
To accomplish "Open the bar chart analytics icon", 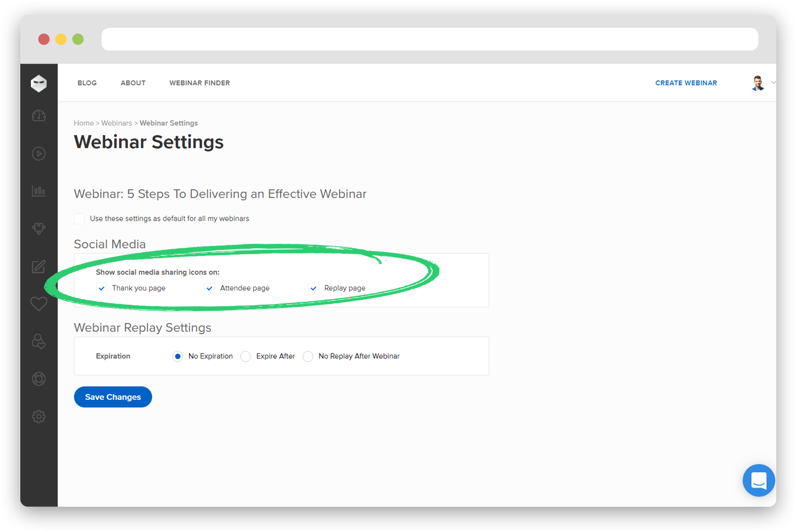I will (38, 191).
